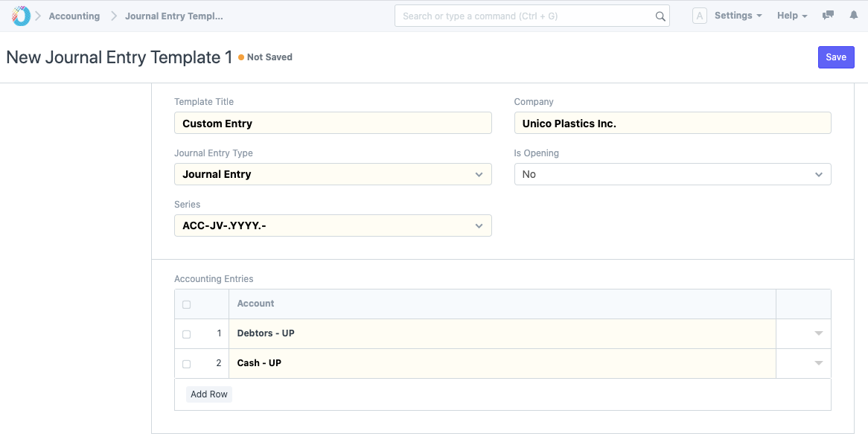
Task: Click the Company input field
Action: click(672, 124)
